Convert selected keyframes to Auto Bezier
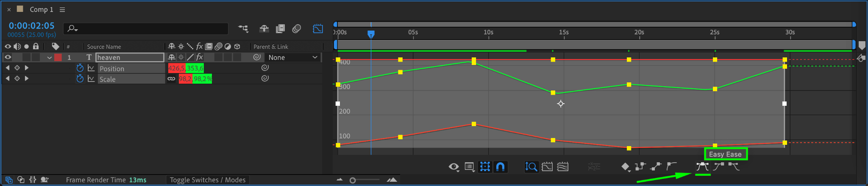Viewport: 868px width, 186px height. pos(671,167)
